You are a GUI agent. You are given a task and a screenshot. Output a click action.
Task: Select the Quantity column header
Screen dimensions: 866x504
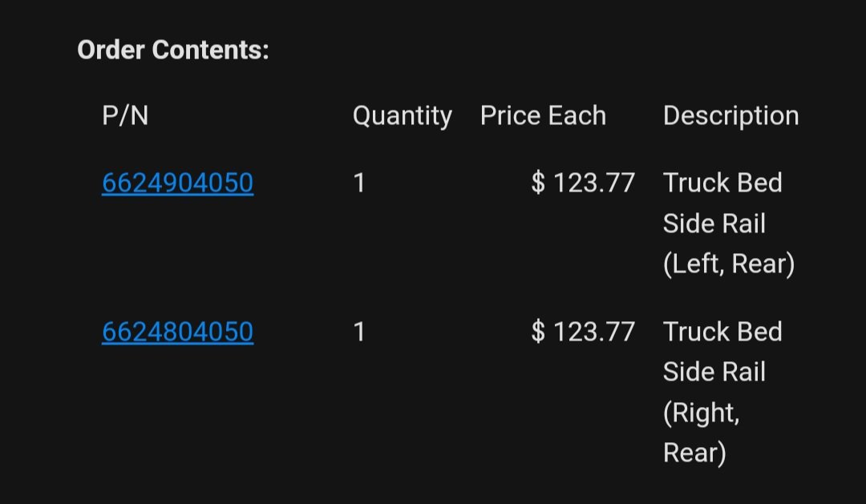click(x=403, y=116)
